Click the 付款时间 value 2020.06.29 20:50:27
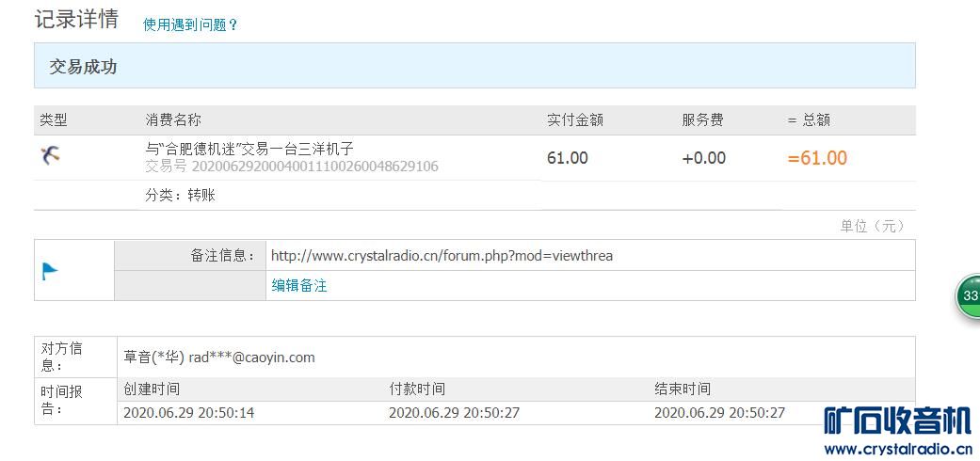Image resolution: width=980 pixels, height=461 pixels. [x=454, y=413]
